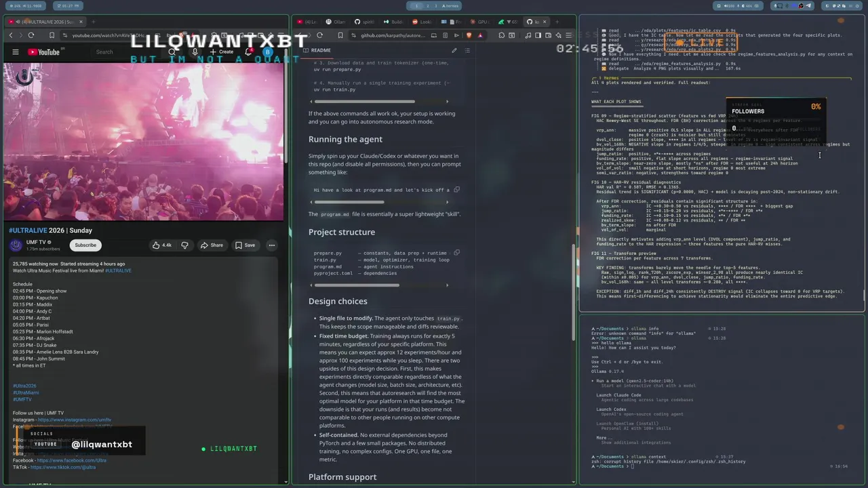This screenshot has width=868, height=488.
Task: Click the #ULTRALIVE hashtag in description
Action: point(118,270)
